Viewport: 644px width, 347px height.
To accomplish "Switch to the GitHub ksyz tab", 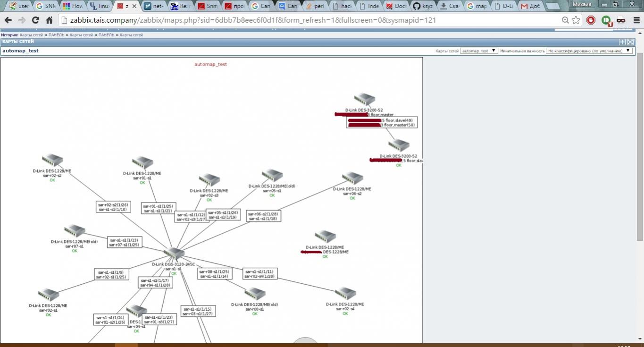I will tap(423, 6).
